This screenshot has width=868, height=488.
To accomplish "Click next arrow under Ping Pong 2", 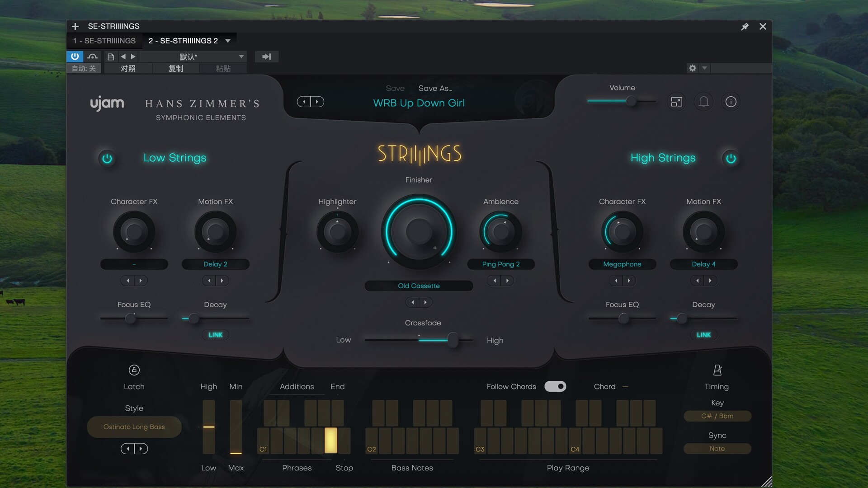I will 507,281.
